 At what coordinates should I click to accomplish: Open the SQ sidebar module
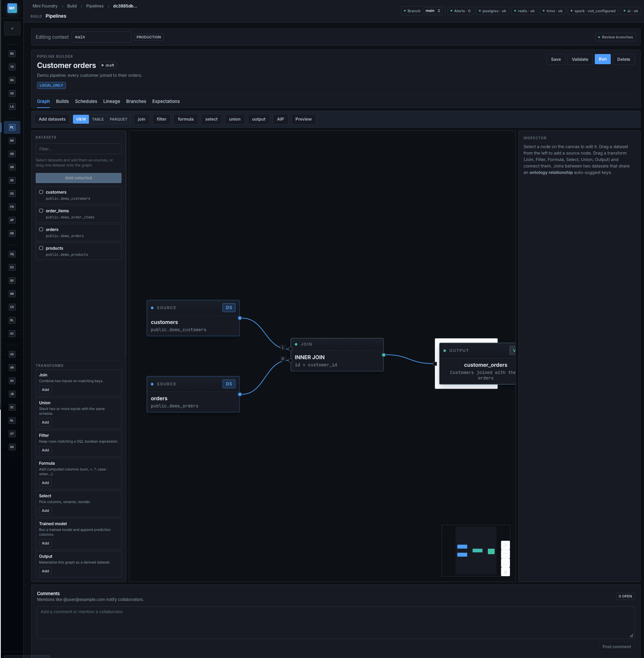12,254
